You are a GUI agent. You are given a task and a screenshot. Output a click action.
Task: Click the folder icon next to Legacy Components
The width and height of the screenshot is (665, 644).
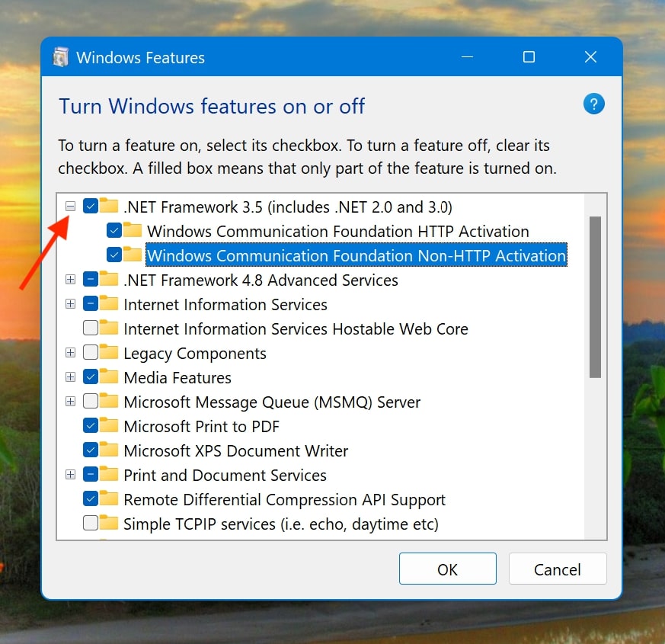(x=109, y=353)
